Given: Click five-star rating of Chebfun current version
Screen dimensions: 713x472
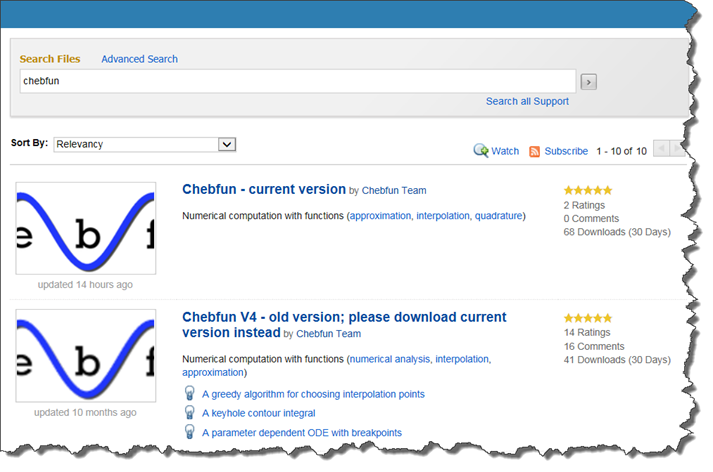Looking at the screenshot, I should [588, 190].
